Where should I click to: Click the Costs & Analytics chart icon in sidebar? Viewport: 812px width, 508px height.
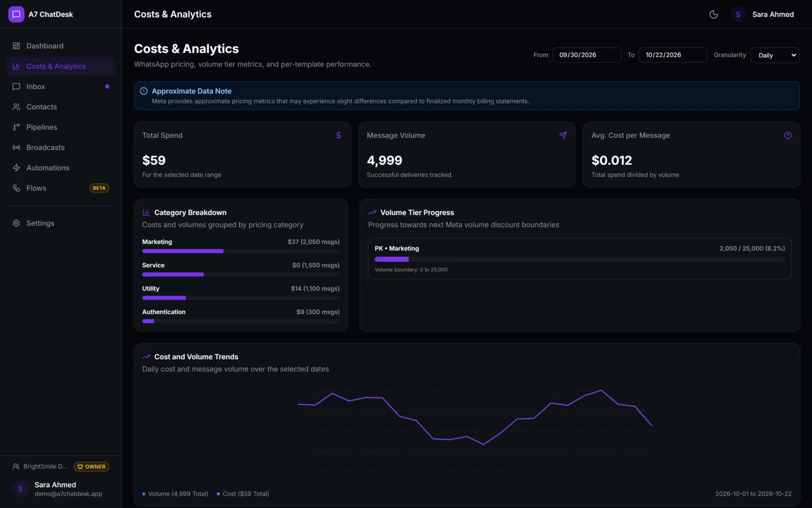pos(16,66)
